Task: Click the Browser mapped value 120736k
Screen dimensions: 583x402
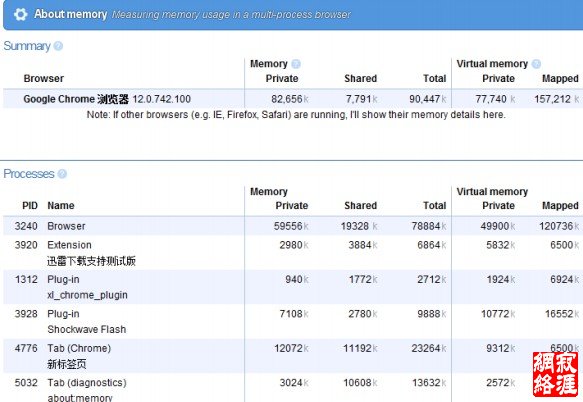Action: tap(559, 226)
